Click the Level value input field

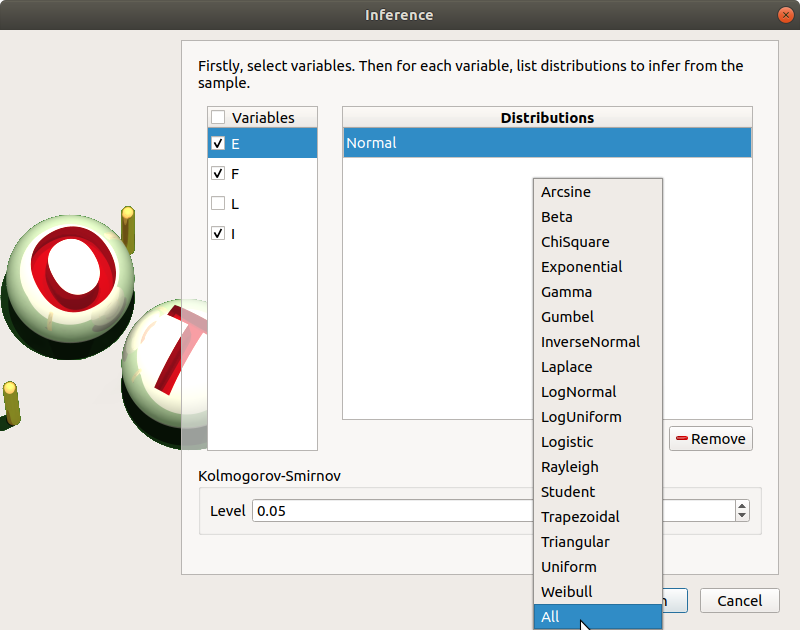click(x=390, y=511)
